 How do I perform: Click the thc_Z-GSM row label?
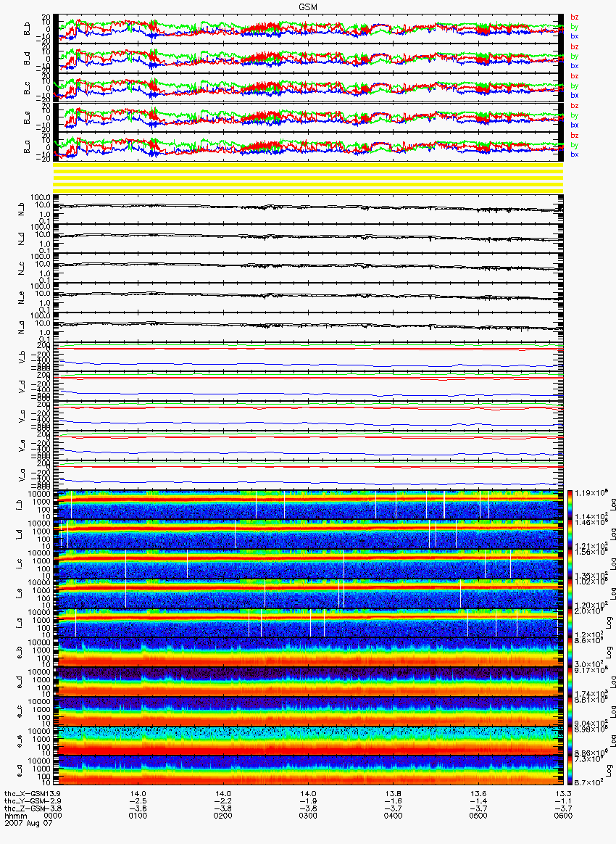(25, 809)
